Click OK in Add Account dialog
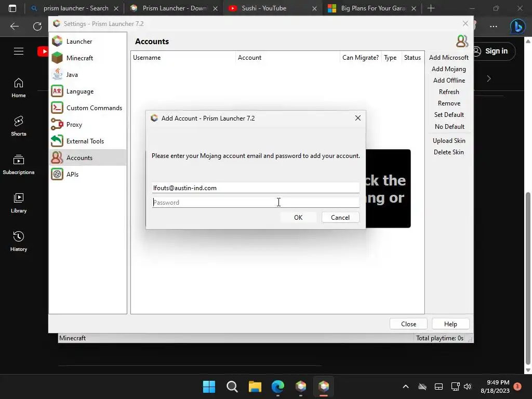The width and height of the screenshot is (532, 399). tap(298, 218)
